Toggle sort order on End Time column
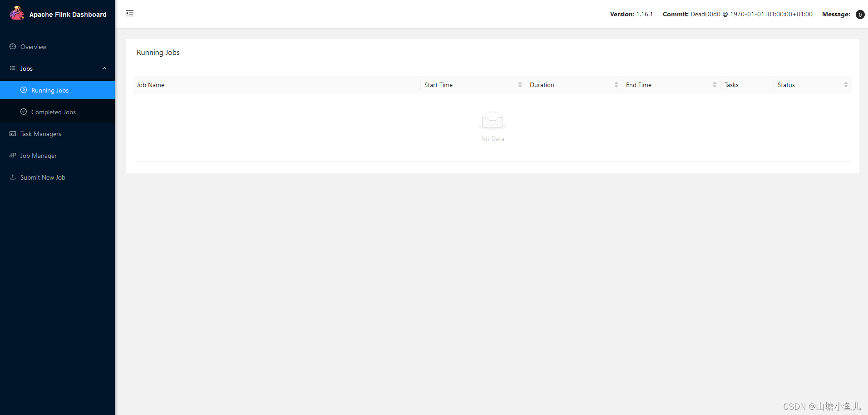 click(x=715, y=84)
